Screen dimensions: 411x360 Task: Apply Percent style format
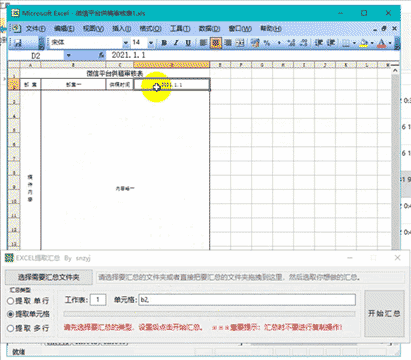(267, 43)
